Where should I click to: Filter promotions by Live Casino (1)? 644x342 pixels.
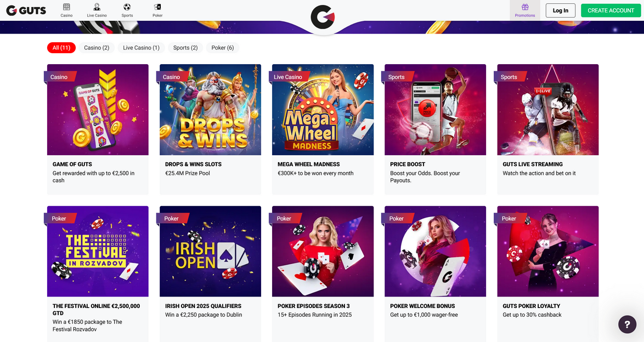coord(142,48)
